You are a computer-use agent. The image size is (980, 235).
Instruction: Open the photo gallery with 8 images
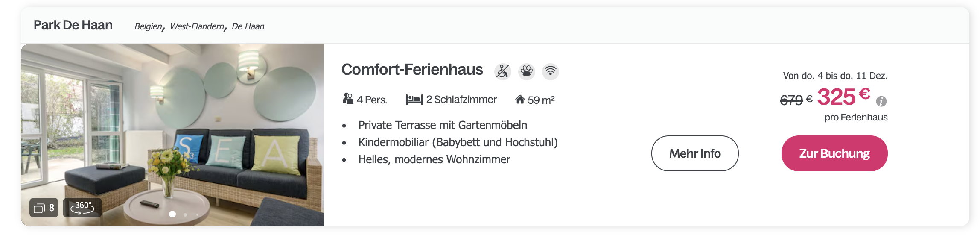[44, 208]
